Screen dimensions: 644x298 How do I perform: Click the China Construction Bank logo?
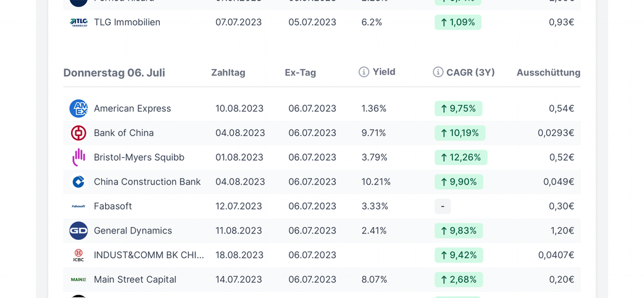[x=78, y=182]
